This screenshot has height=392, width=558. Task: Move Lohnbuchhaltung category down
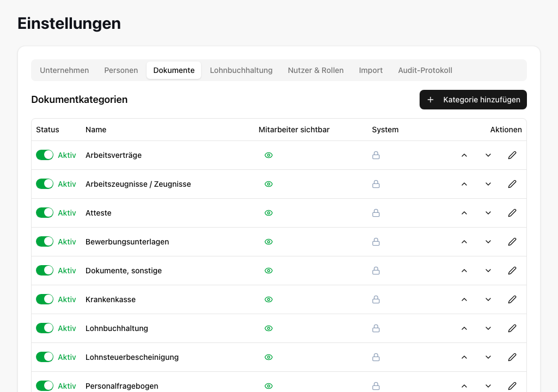tap(488, 328)
